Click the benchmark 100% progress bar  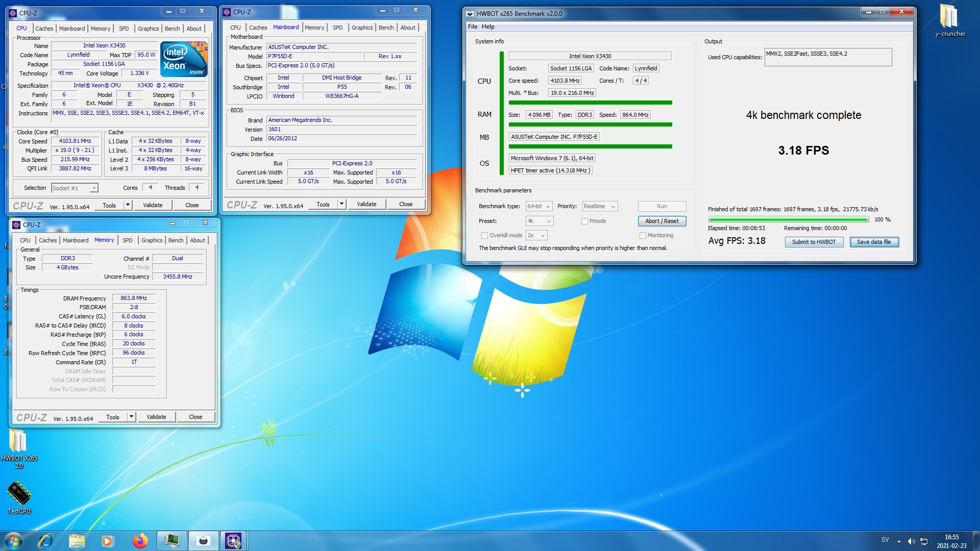pyautogui.click(x=789, y=220)
